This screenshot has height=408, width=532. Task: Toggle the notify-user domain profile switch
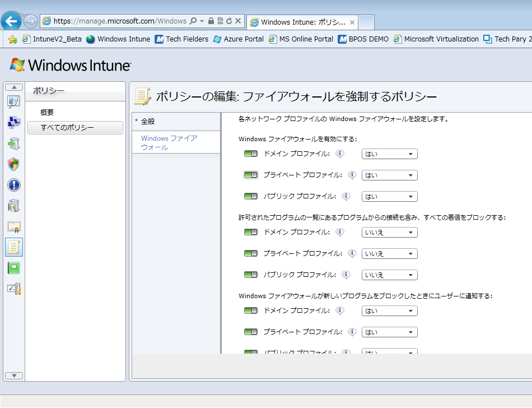coord(251,310)
